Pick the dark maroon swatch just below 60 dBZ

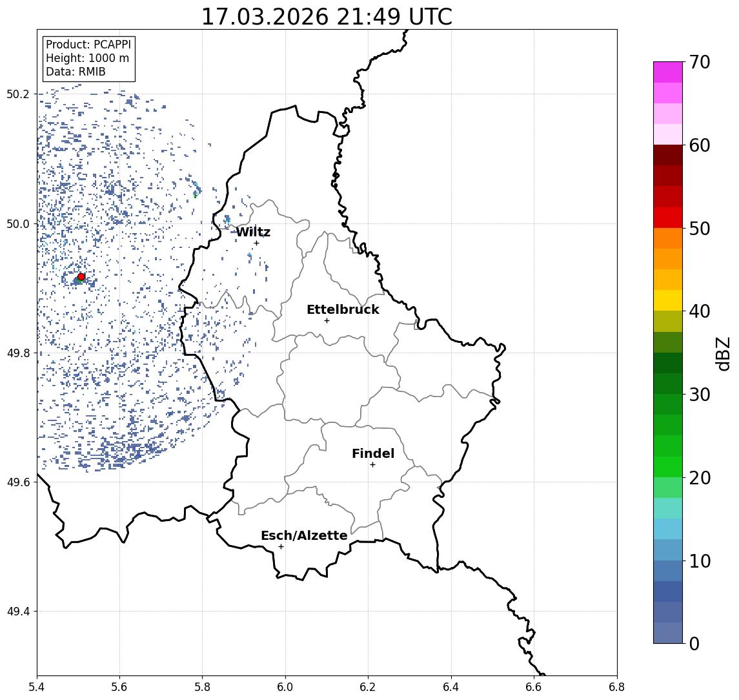668,155
